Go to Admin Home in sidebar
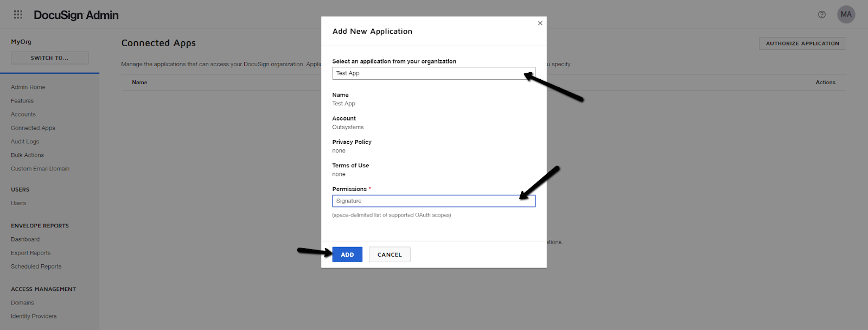 point(28,87)
